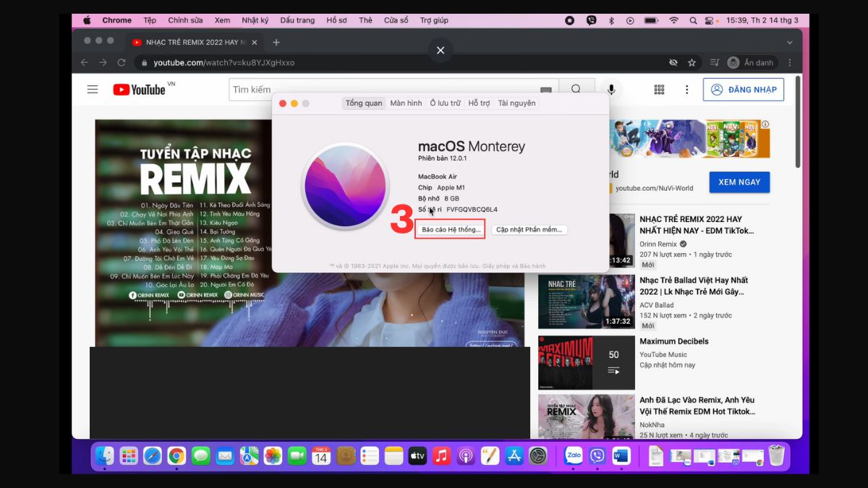Click the Báo cáo Hệ thống button
Screen dimensions: 868x488
coord(451,230)
